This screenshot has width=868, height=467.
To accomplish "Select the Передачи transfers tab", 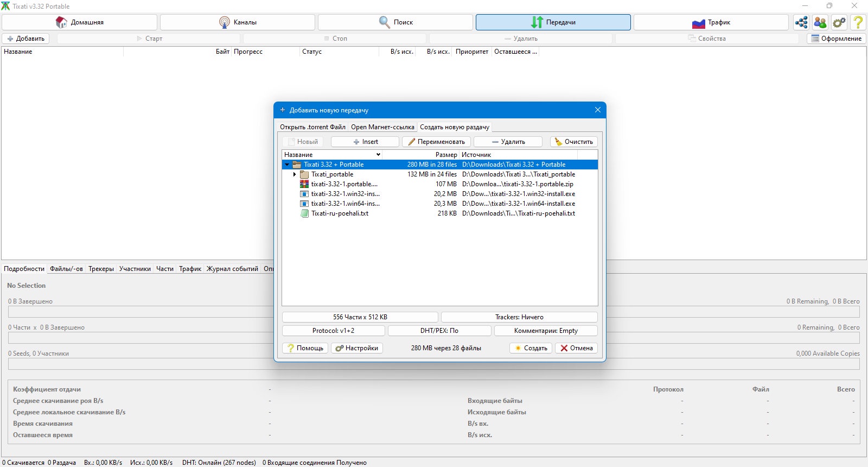I will 553,22.
